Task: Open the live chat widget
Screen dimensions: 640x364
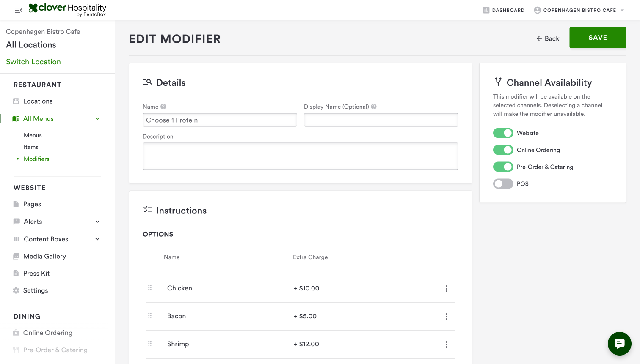Action: click(x=619, y=344)
